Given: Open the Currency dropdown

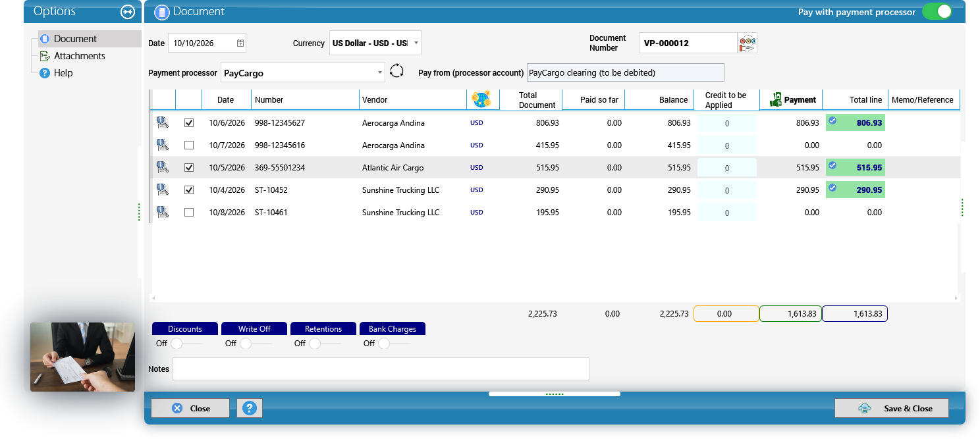Looking at the screenshot, I should (416, 43).
